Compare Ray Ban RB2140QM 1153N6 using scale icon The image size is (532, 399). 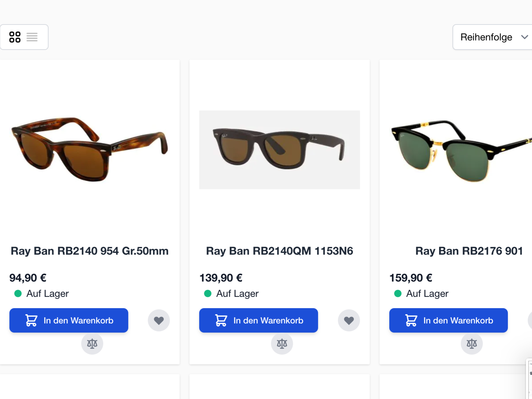282,344
